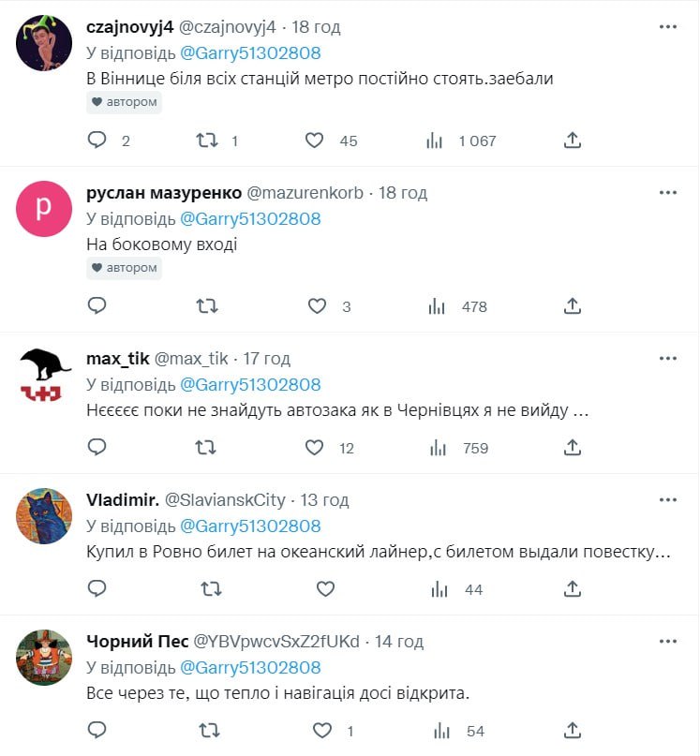This screenshot has width=700, height=756.
Task: Like руслан мазуренко's reply
Action: coord(318,306)
